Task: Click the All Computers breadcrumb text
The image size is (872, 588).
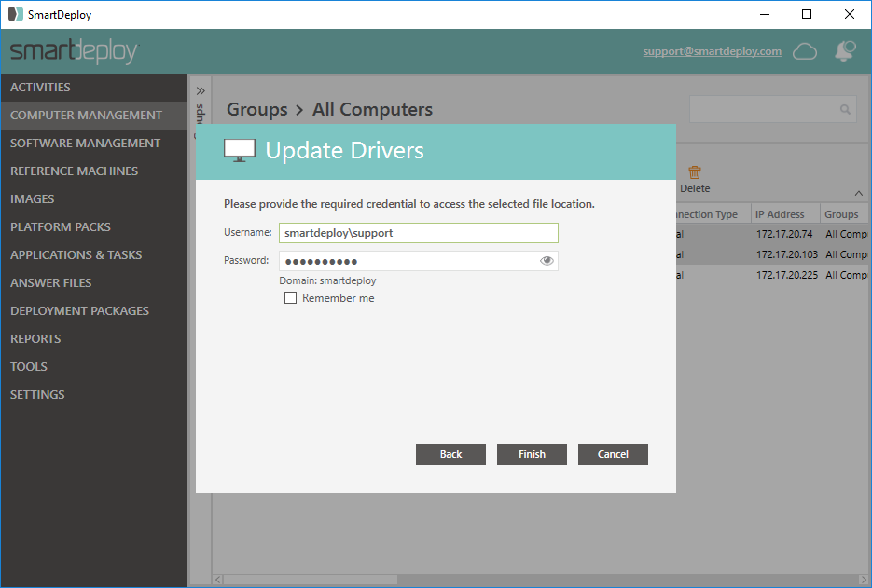Action: coord(372,109)
